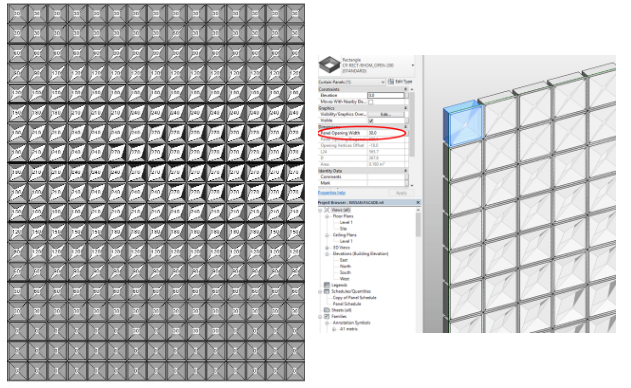Select Views (all) in Project Browser
Viewport: 631px width, 388px height.
point(341,210)
